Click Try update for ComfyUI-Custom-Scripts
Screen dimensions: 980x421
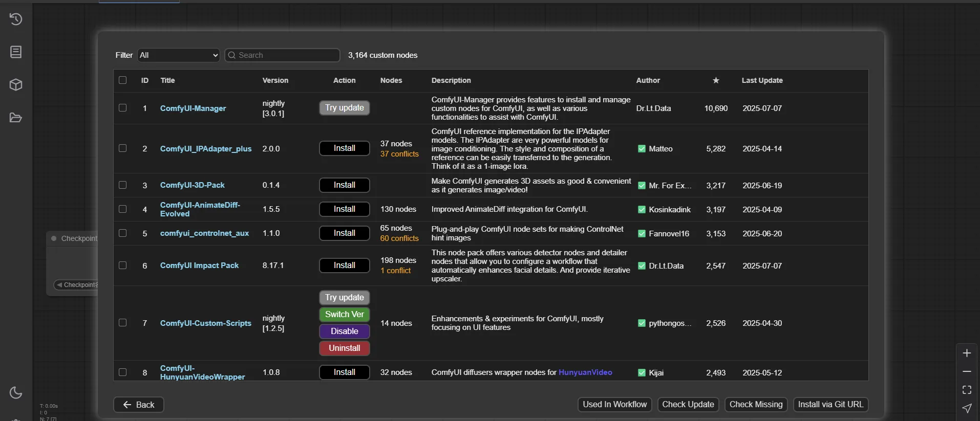tap(345, 298)
